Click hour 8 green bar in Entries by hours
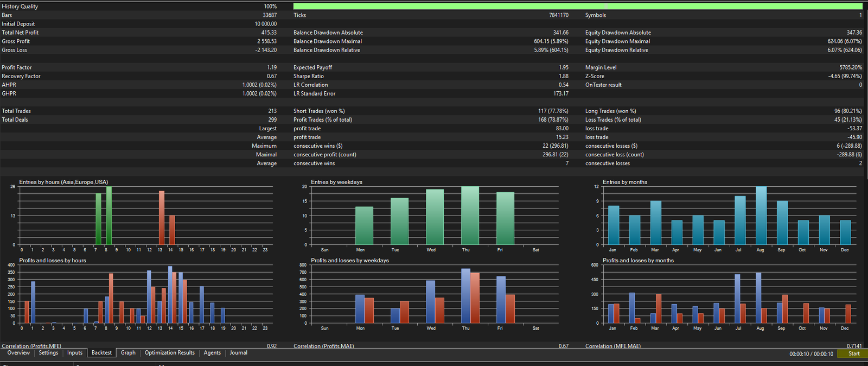The image size is (868, 366). pos(109,216)
